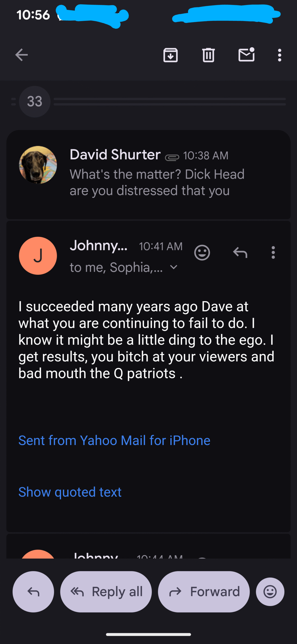Mark conversation as unread
297x644 pixels.
coord(246,55)
